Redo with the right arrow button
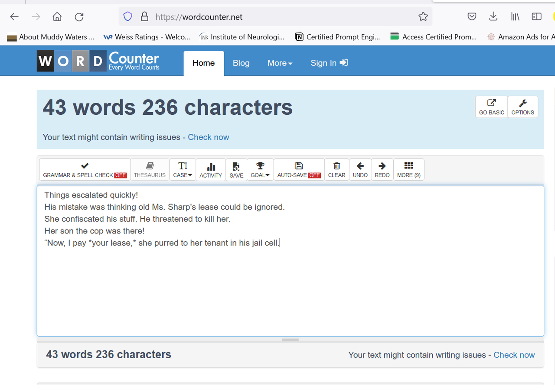 click(x=382, y=169)
